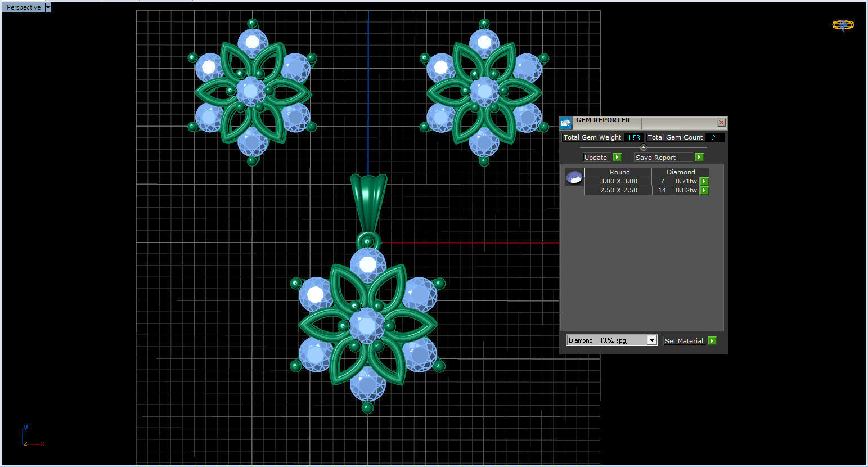868x467 pixels.
Task: Click the Gem Reporter panel icon
Action: point(566,123)
